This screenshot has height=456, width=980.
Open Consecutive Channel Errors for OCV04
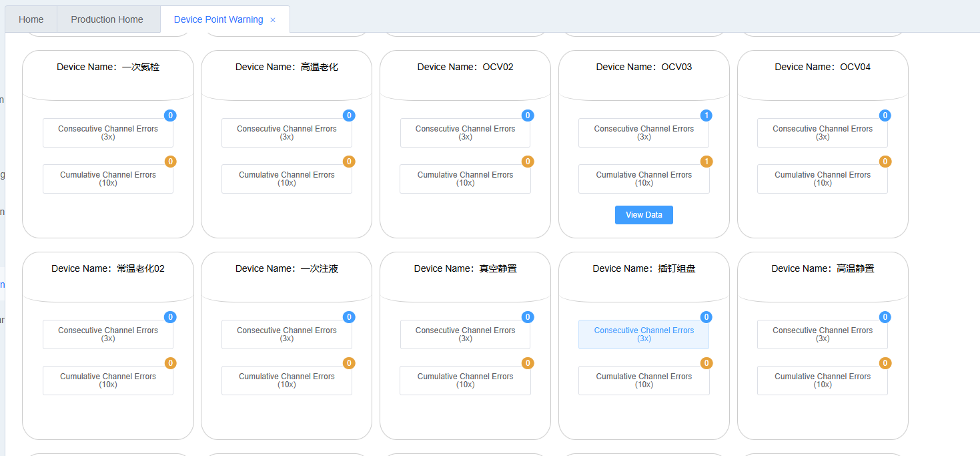tap(823, 133)
